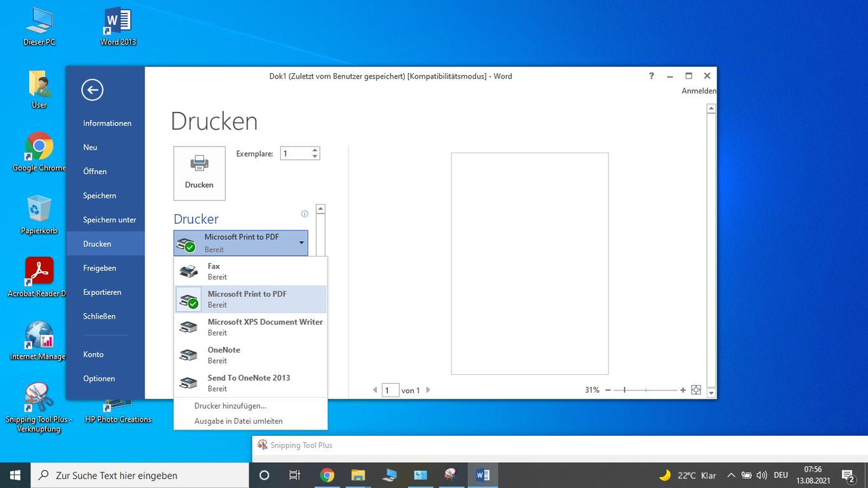Click the Exemplare number field
The width and height of the screenshot is (868, 488).
coord(296,154)
